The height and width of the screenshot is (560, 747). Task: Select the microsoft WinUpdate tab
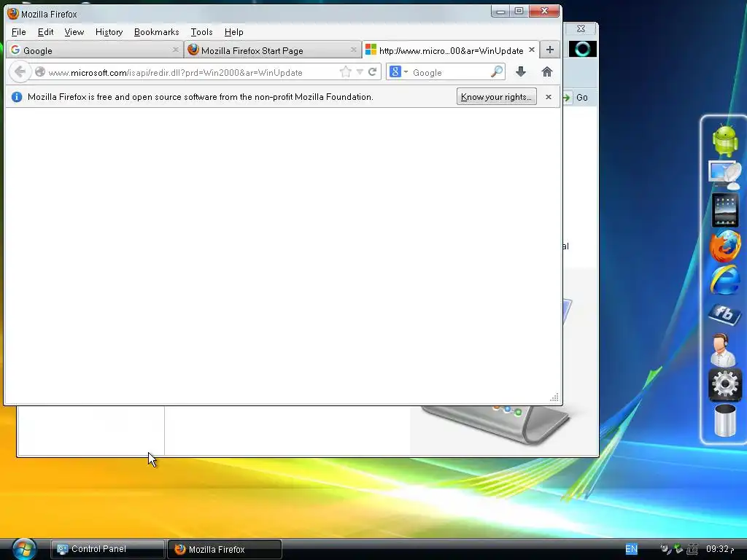451,50
